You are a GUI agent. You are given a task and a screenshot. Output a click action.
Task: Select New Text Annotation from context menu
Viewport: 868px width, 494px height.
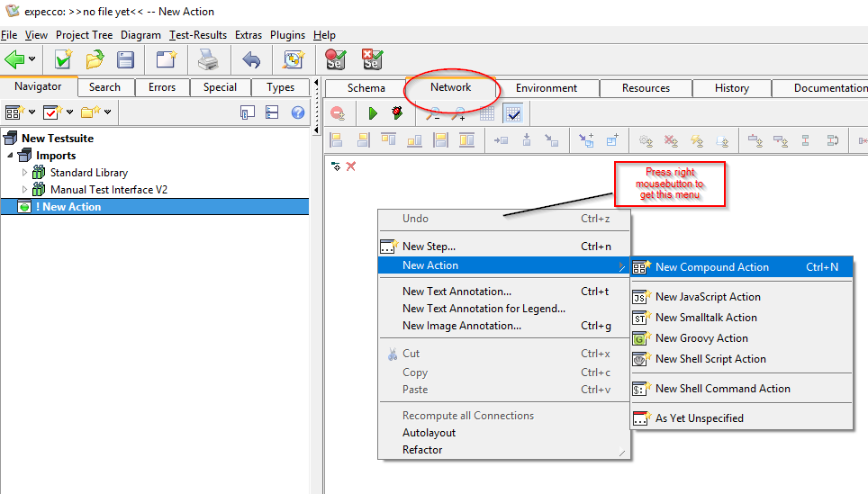tap(457, 292)
